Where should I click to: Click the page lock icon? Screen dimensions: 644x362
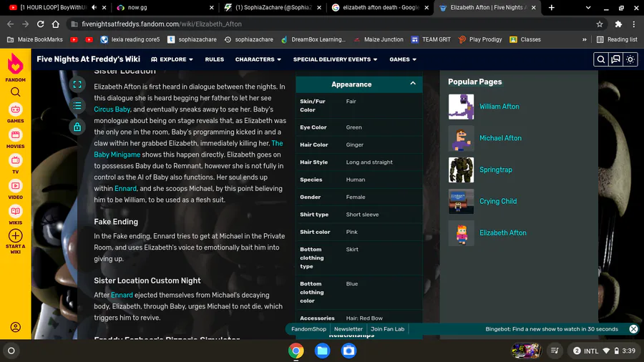[77, 127]
